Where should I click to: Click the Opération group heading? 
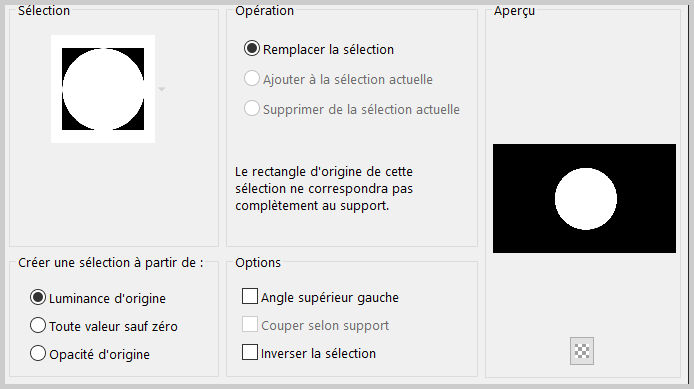pos(264,11)
